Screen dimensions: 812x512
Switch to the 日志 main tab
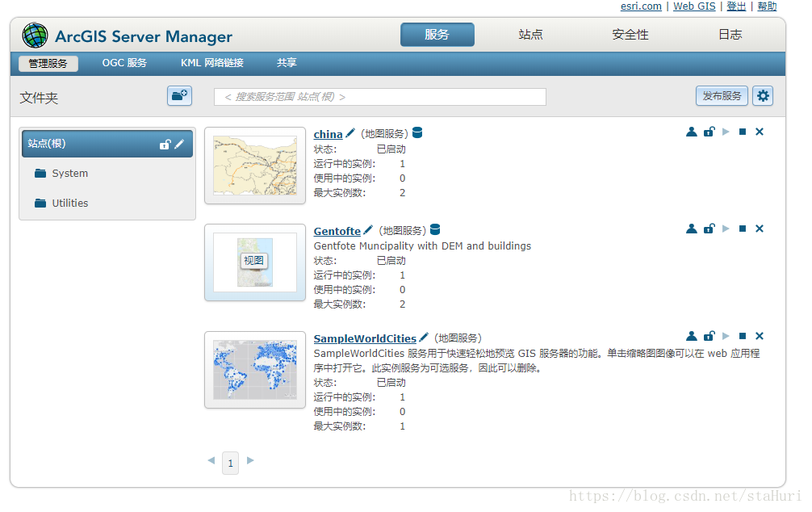pyautogui.click(x=730, y=35)
